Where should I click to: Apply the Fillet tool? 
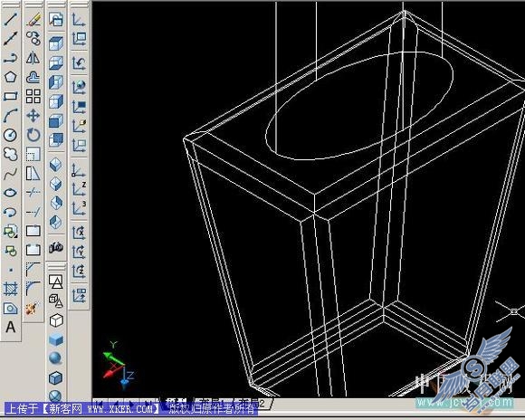coord(33,289)
